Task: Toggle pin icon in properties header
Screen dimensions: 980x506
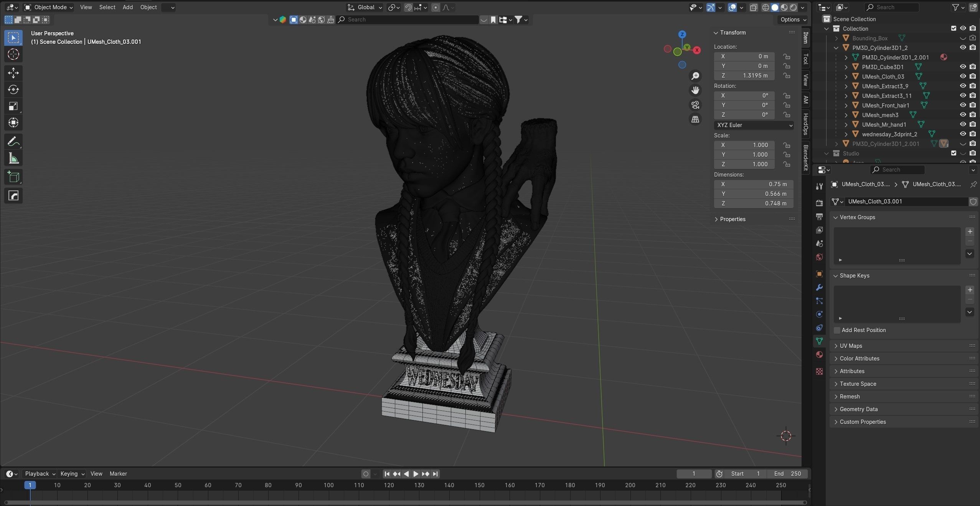Action: [x=973, y=184]
